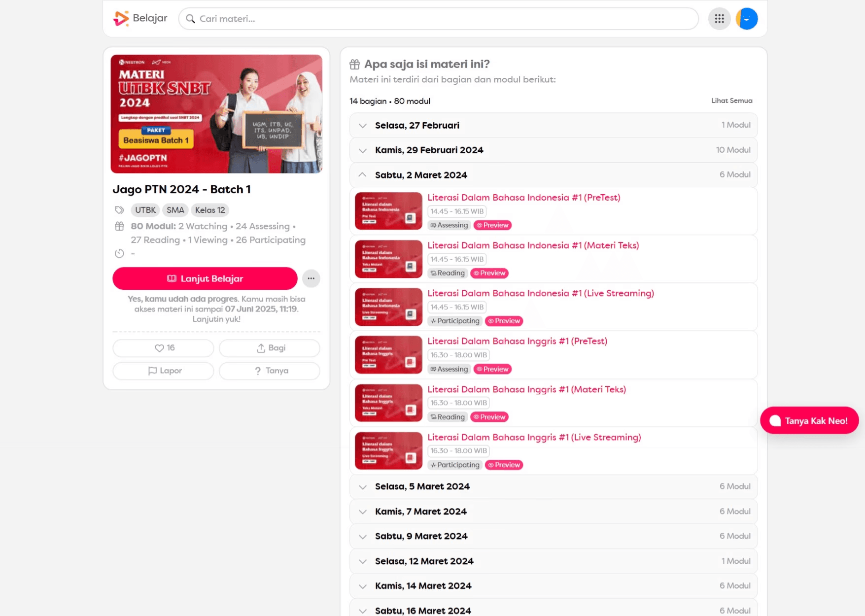865x616 pixels.
Task: Click 16.30 - 18.00 WIB on Bahasa Inggris PreTest
Action: 458,355
